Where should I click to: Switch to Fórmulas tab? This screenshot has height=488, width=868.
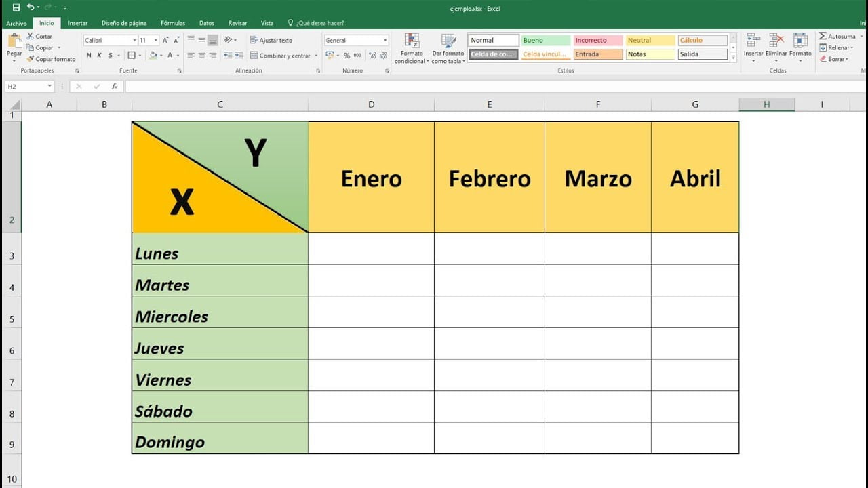point(173,23)
